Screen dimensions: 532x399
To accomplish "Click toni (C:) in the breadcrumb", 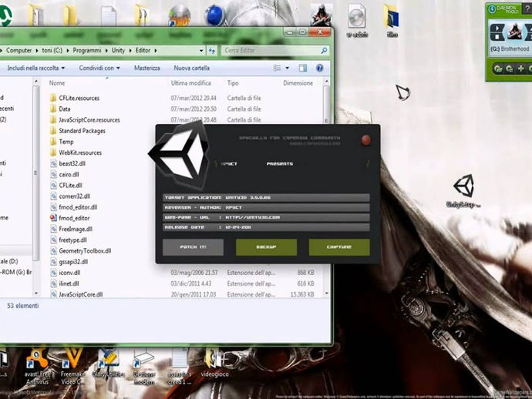I will click(52, 51).
